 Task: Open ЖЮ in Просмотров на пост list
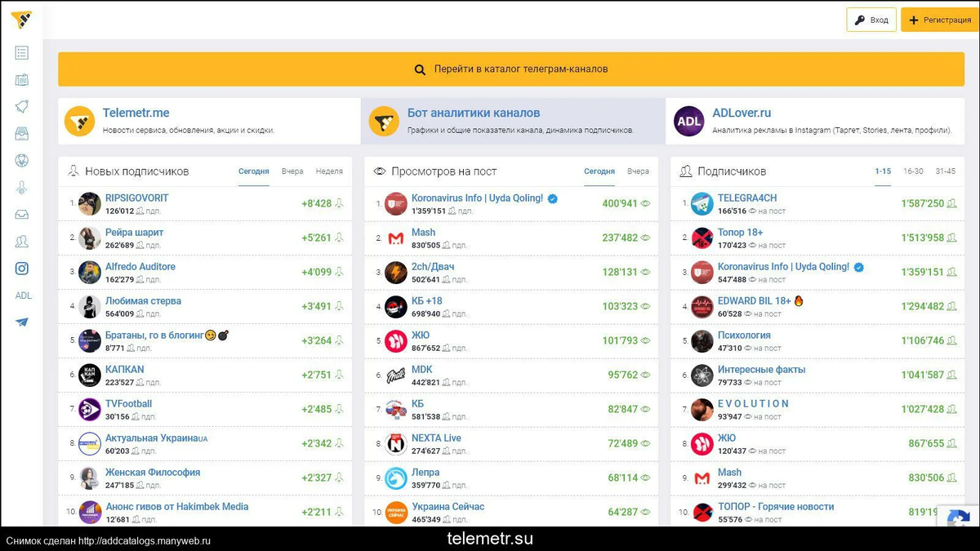point(421,335)
